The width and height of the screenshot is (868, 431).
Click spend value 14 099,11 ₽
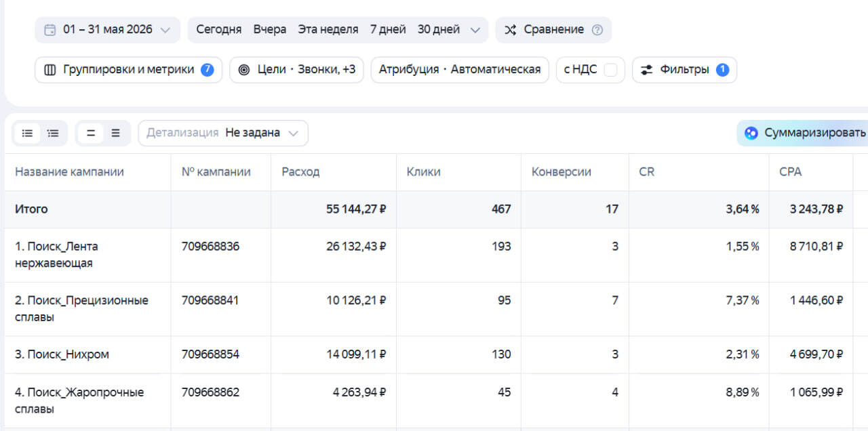pyautogui.click(x=356, y=354)
